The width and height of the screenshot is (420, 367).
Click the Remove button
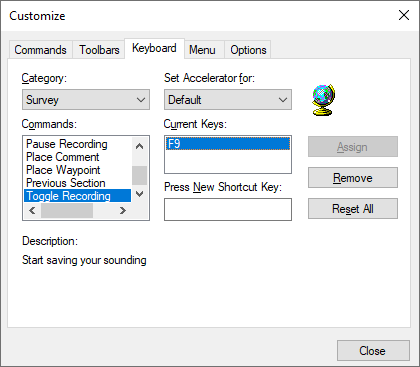(353, 178)
